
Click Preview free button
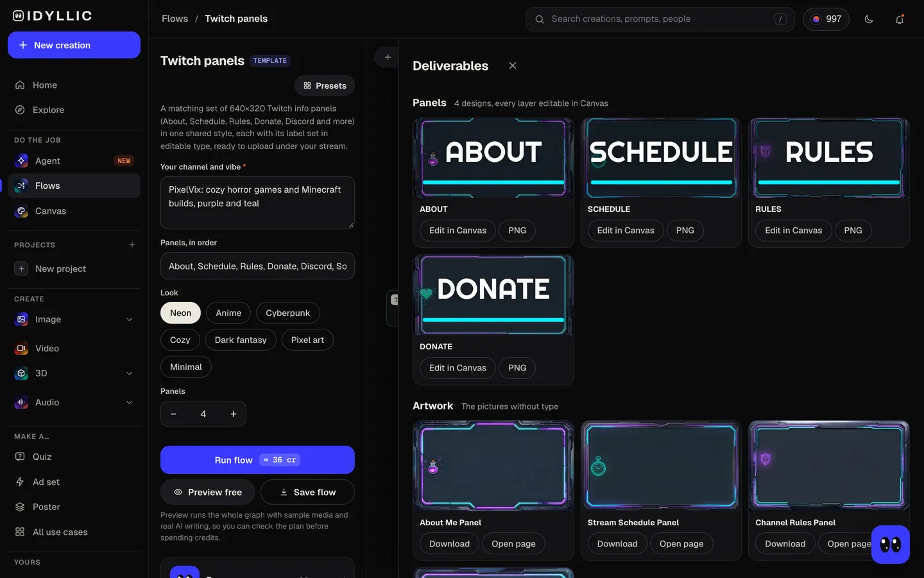click(208, 492)
